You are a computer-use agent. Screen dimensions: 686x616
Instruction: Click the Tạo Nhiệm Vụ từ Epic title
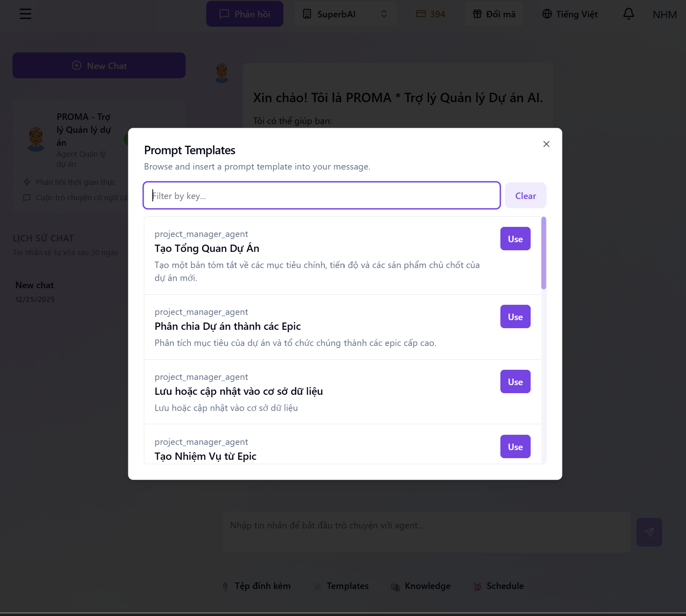click(205, 456)
